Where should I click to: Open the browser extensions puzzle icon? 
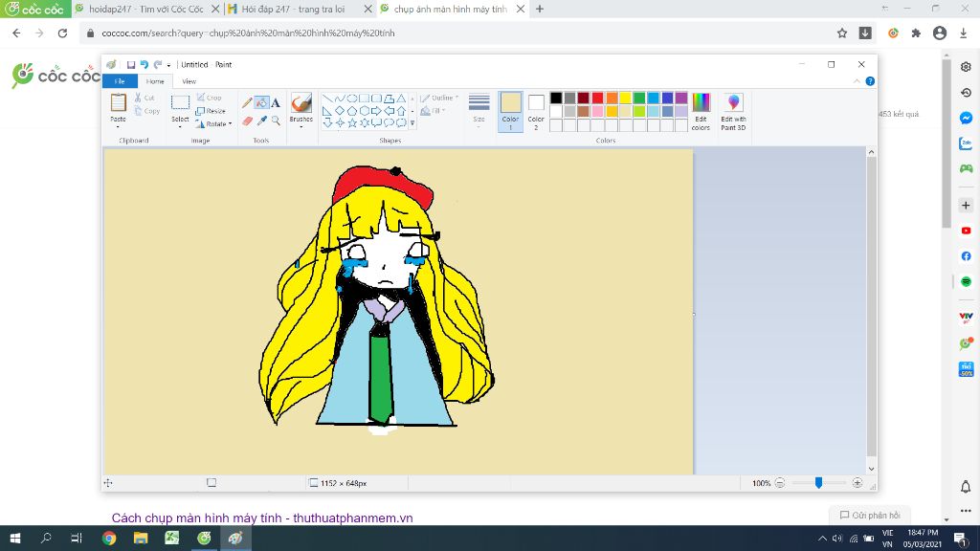point(916,33)
